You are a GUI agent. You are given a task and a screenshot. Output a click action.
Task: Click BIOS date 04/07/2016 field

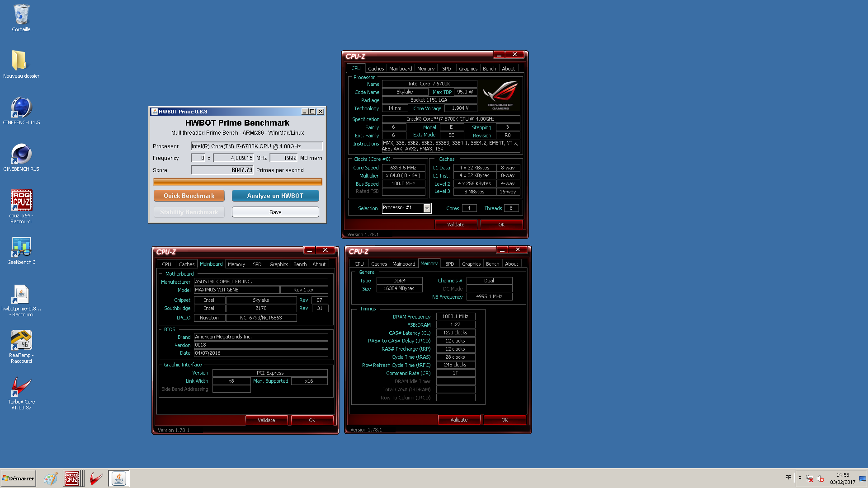[261, 353]
